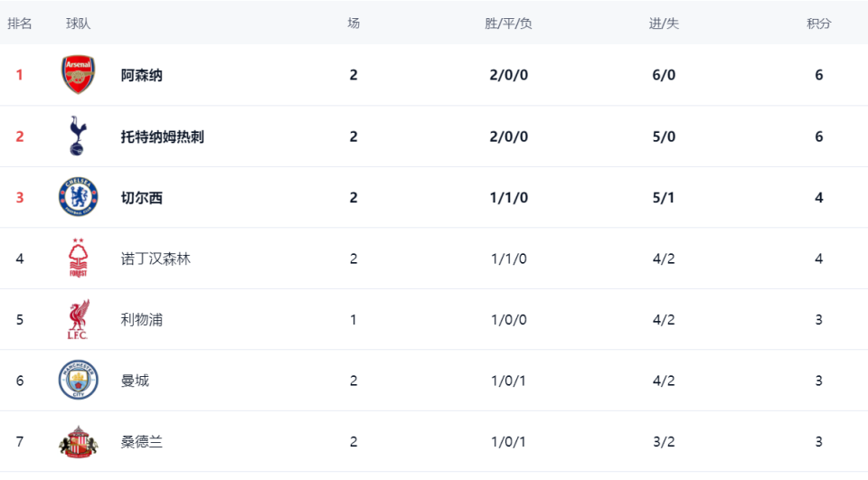Open the 曼城 team page
This screenshot has width=868, height=480.
135,381
